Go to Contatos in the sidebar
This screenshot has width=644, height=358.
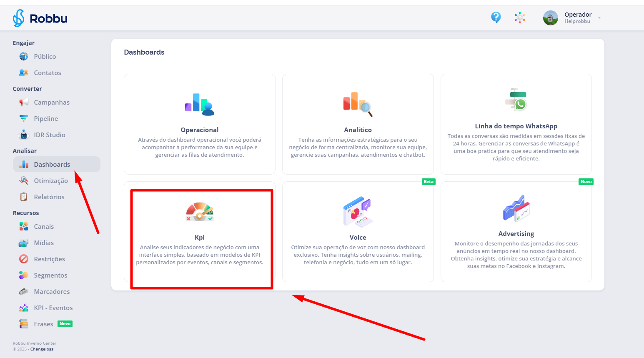(47, 73)
